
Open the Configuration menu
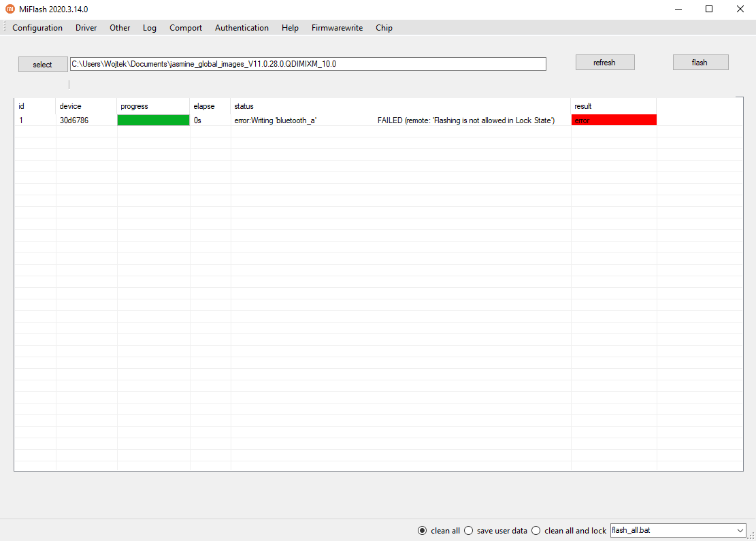coord(37,28)
